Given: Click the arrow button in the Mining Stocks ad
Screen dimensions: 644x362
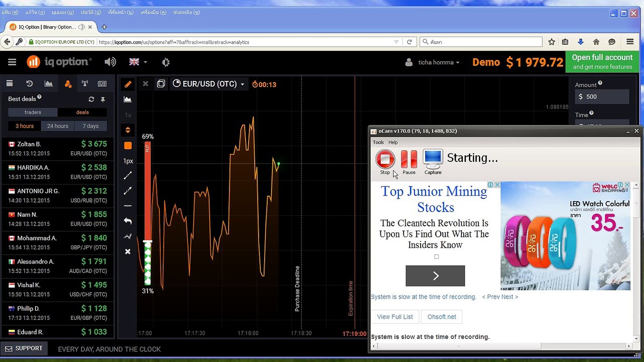Looking at the screenshot, I should click(435, 276).
